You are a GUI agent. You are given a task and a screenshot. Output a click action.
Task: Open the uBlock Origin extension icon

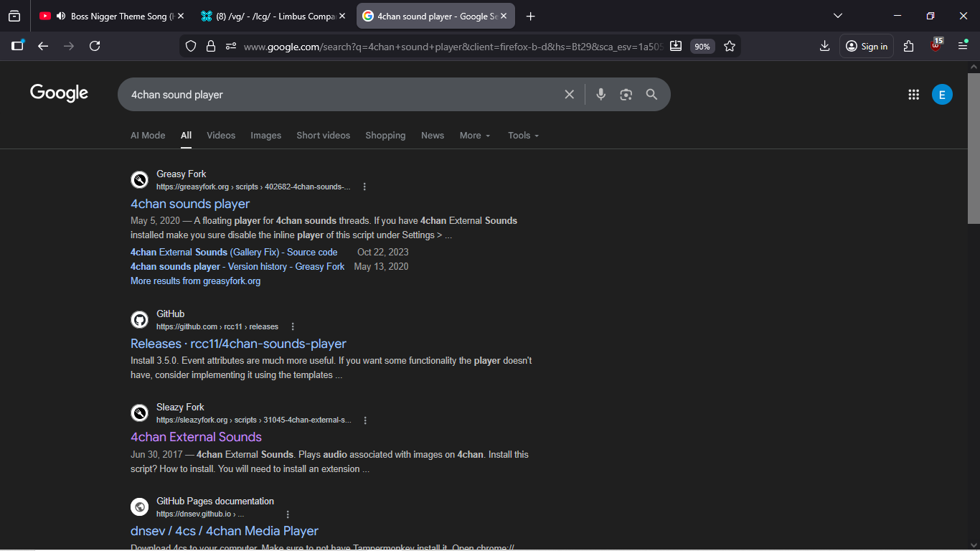tap(936, 45)
